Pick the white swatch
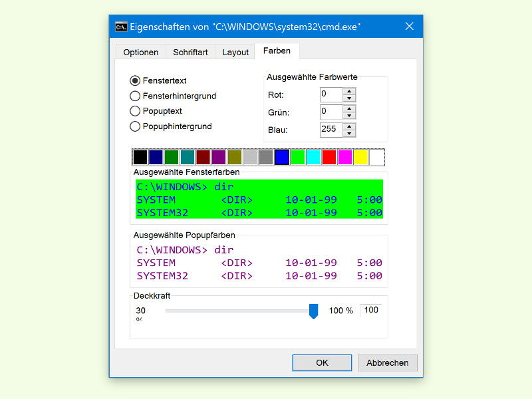Viewport: 532px width, 399px height. (x=376, y=158)
